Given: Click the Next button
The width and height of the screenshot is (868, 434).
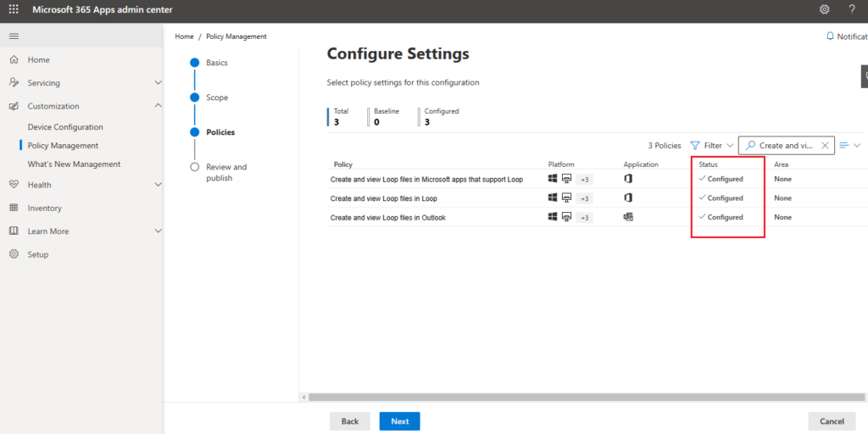Looking at the screenshot, I should pyautogui.click(x=400, y=421).
